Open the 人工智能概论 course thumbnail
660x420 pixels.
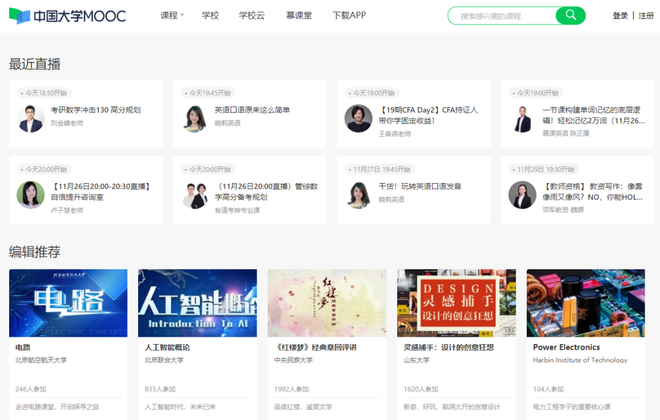pyautogui.click(x=197, y=303)
